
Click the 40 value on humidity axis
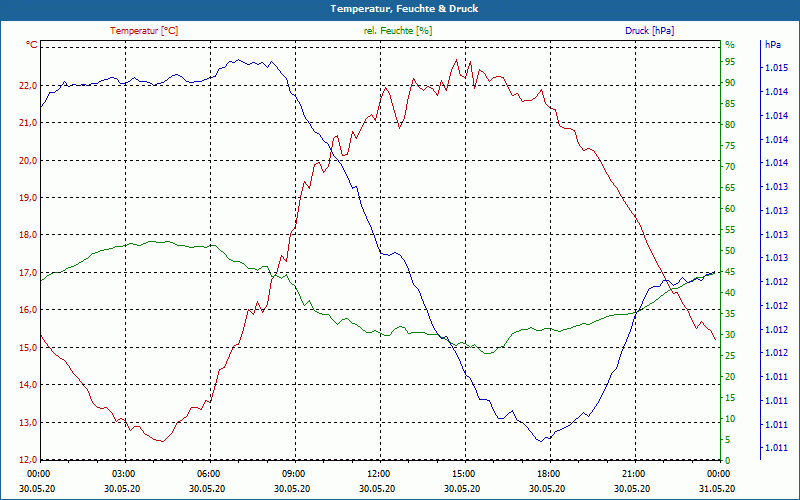coord(730,293)
